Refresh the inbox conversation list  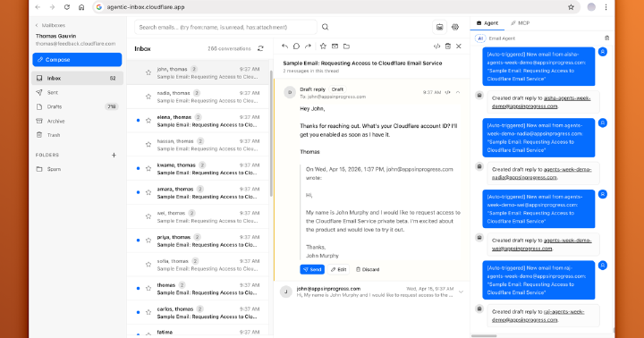(260, 48)
